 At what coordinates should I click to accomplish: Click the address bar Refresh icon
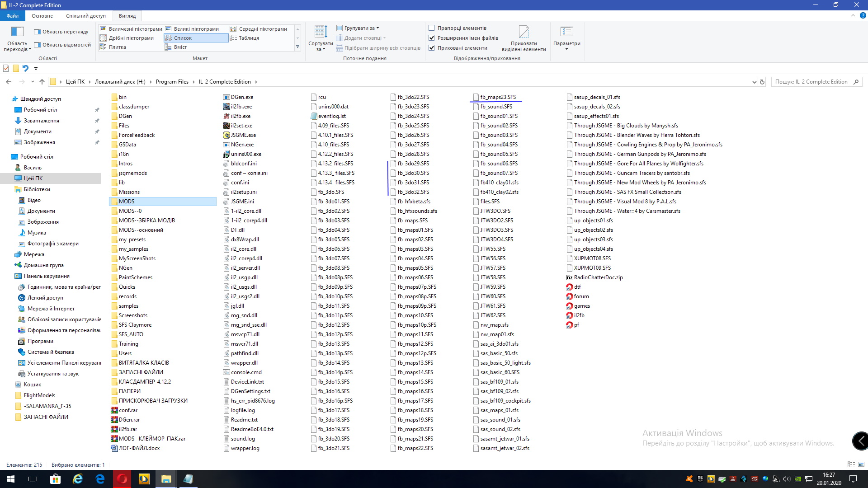coord(762,82)
